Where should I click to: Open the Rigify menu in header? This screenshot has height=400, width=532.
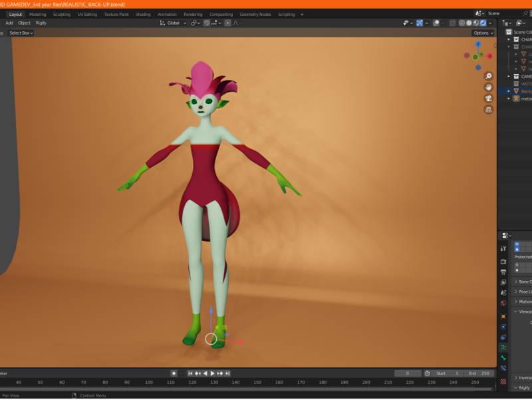(x=41, y=23)
